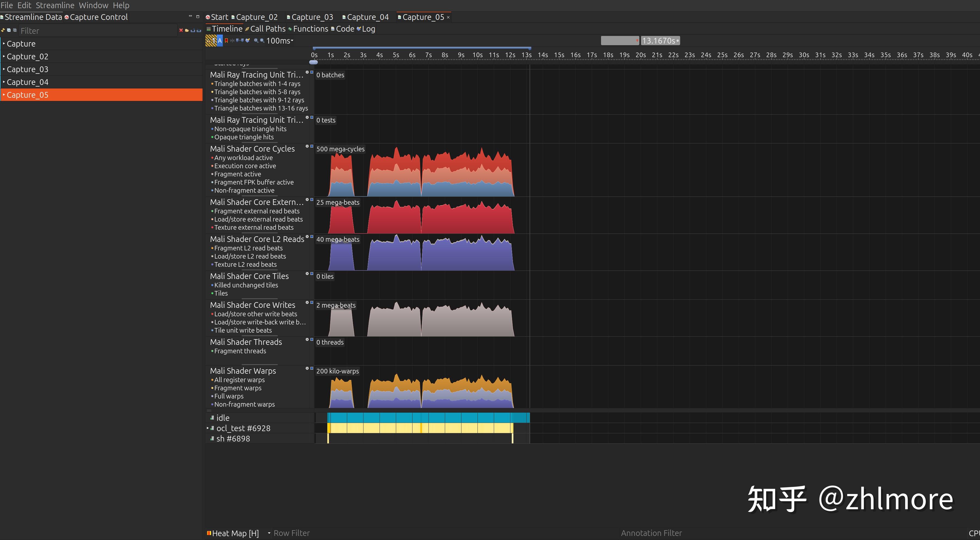Image resolution: width=980 pixels, height=540 pixels.
Task: Click red X delete icon in the Streamline Data panel
Action: (181, 30)
